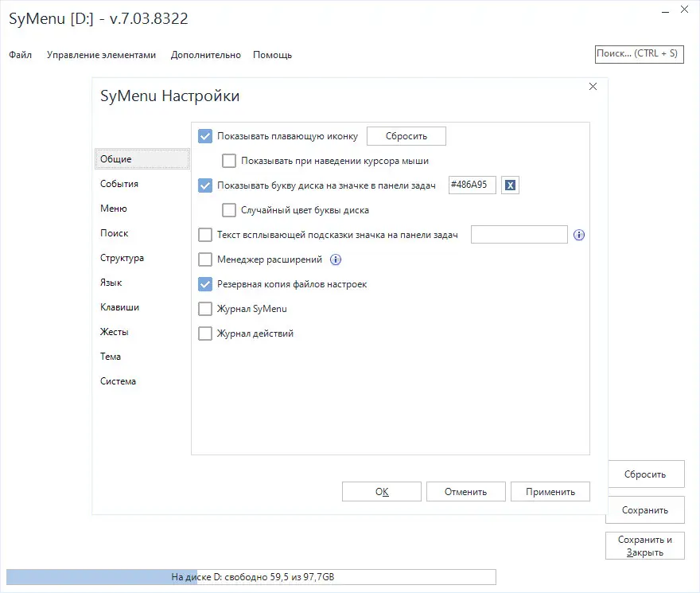Select the Общие settings tab
The image size is (700, 593).
pos(142,159)
